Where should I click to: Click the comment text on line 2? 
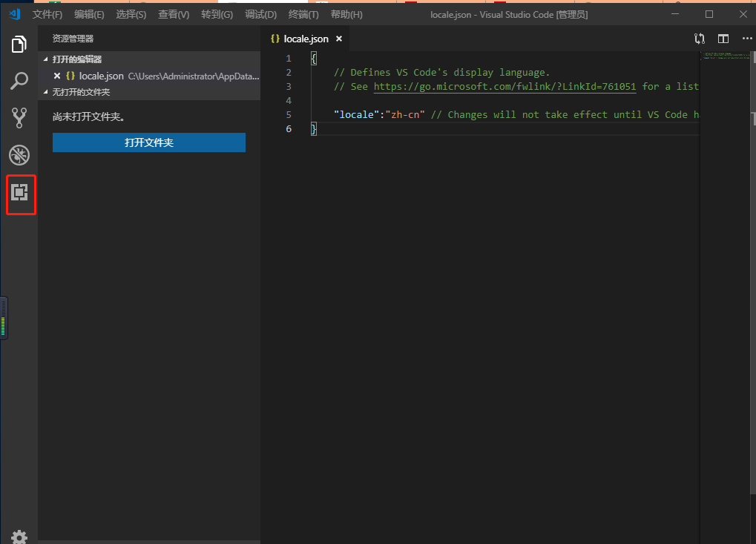[441, 72]
